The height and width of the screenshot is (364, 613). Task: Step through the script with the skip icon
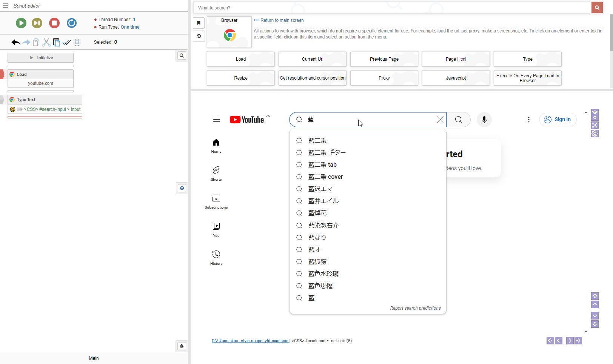click(37, 23)
